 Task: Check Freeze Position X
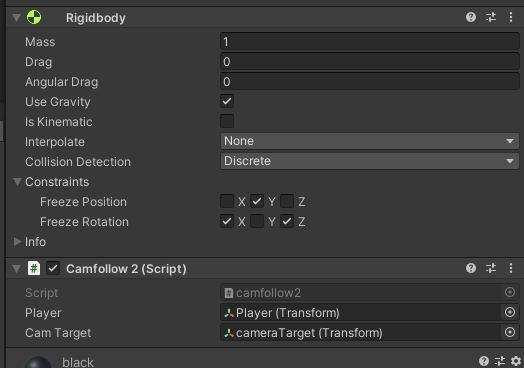point(227,201)
